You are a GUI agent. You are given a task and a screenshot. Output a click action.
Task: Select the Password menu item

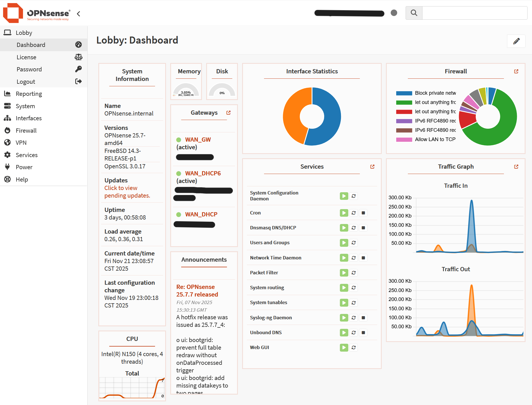[29, 69]
